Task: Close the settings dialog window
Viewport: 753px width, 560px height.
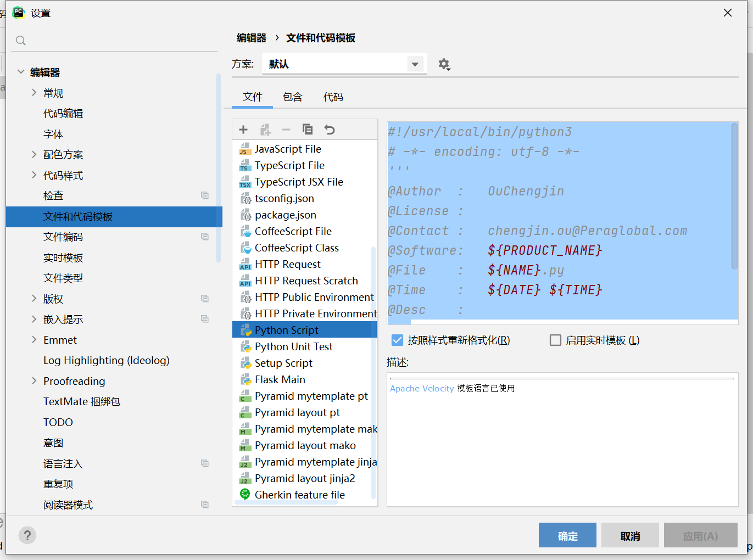Action: pos(728,13)
